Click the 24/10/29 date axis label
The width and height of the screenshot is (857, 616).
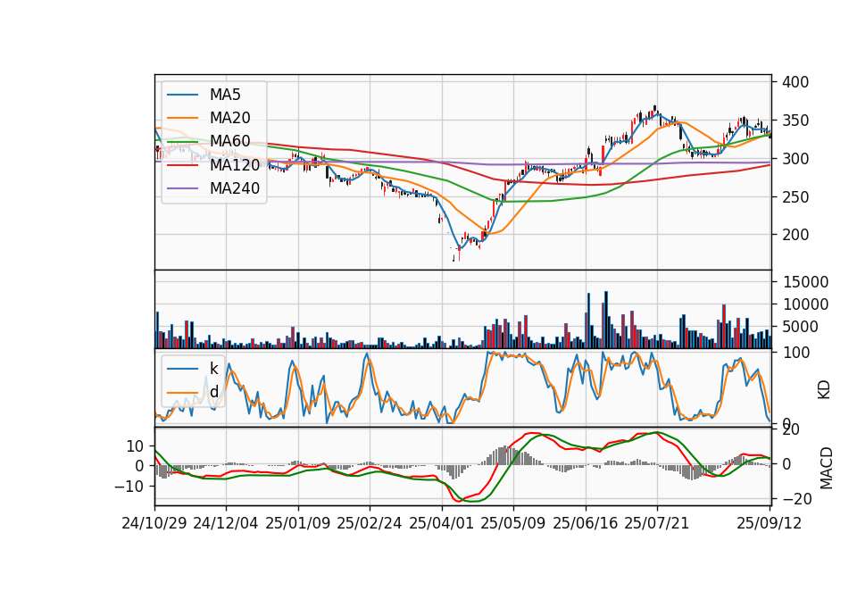154,523
